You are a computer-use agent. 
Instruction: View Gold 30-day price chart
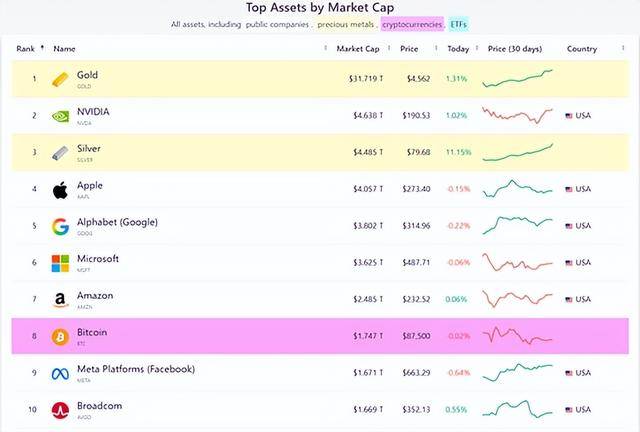click(517, 79)
